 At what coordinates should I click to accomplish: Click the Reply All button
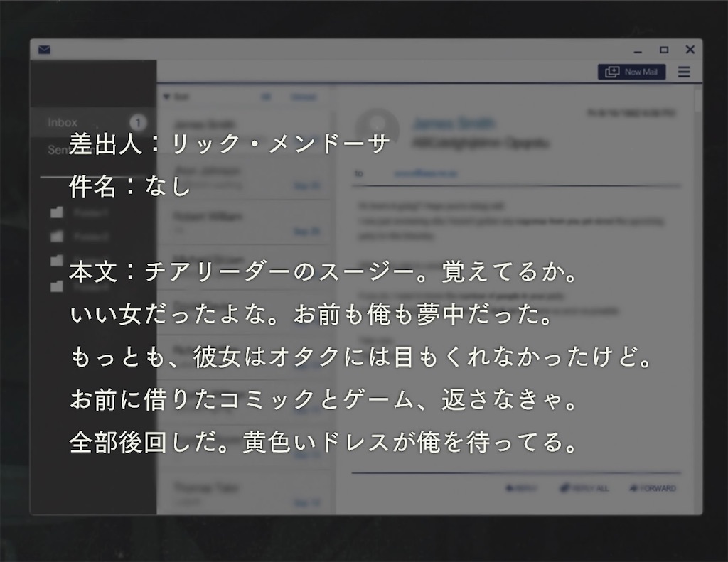(x=584, y=488)
